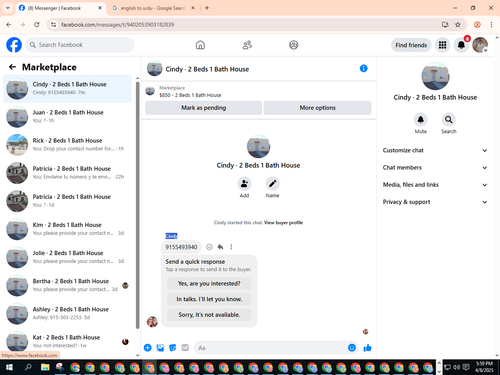Click the Chrome address bar URL

coord(117,25)
